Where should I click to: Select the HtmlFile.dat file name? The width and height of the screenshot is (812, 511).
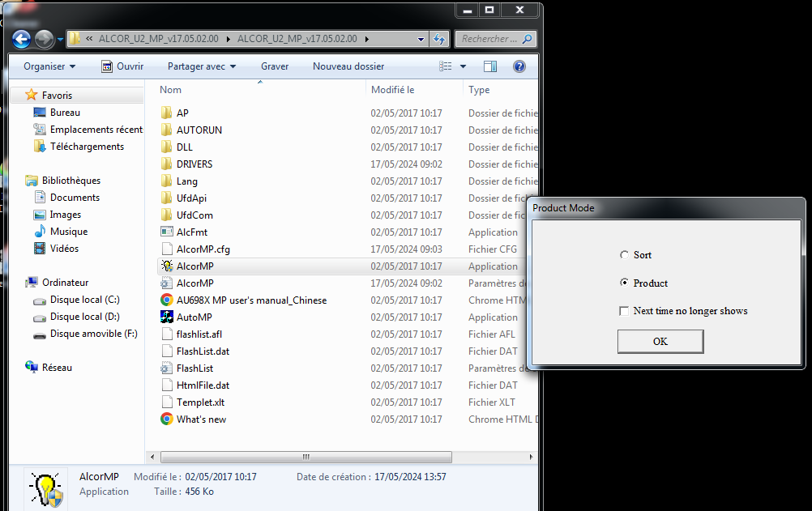[x=203, y=385]
